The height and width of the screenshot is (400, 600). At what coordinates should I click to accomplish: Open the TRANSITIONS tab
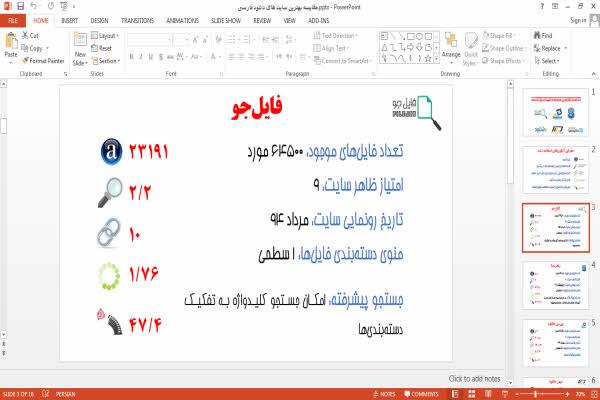(137, 21)
